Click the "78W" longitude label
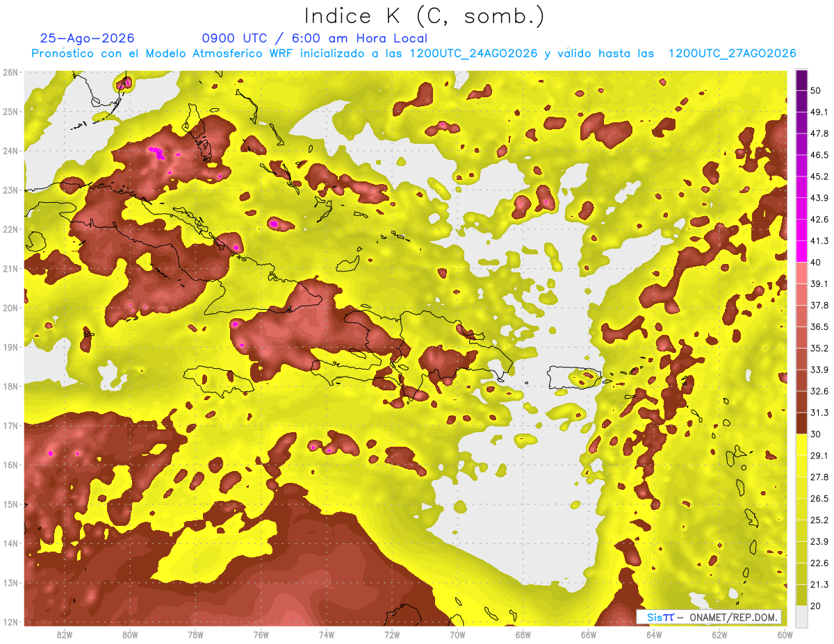Viewport: 834px width, 644px height. (x=195, y=634)
